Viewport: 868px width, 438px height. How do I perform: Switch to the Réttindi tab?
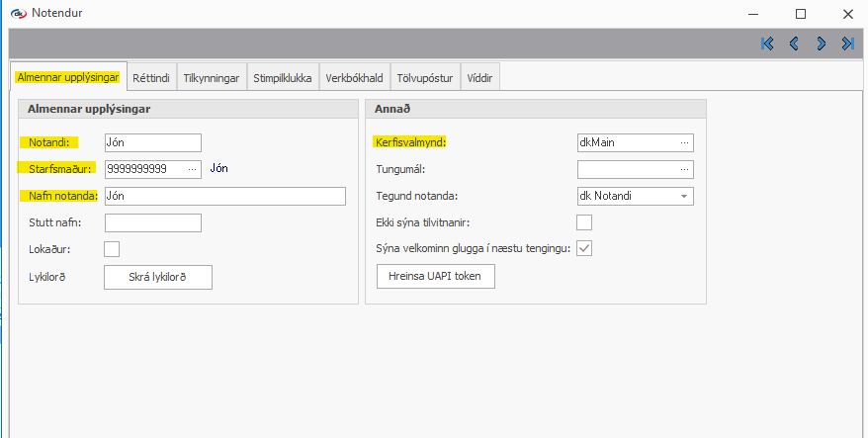click(151, 77)
